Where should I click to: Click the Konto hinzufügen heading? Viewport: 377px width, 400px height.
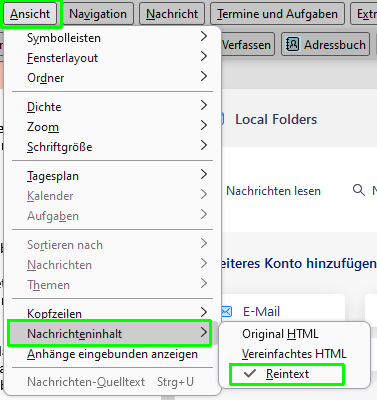(298, 263)
